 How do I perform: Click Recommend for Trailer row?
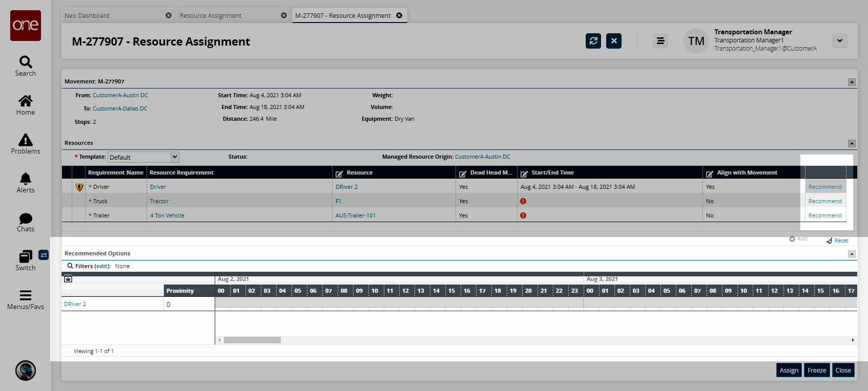pyautogui.click(x=825, y=215)
